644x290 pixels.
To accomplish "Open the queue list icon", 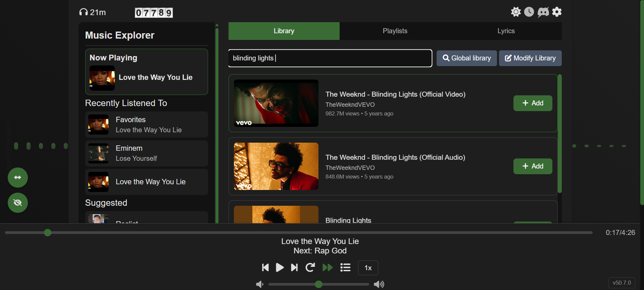I will click(345, 268).
